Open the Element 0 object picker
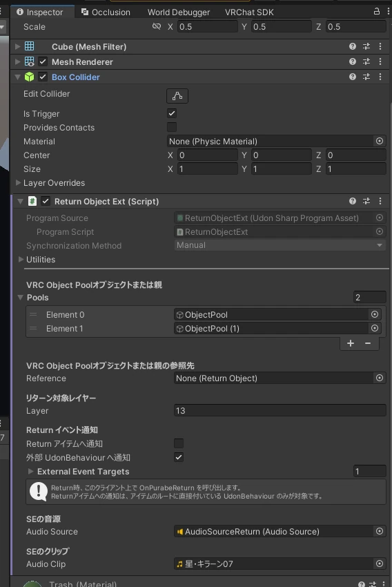This screenshot has width=392, height=587. 375,314
